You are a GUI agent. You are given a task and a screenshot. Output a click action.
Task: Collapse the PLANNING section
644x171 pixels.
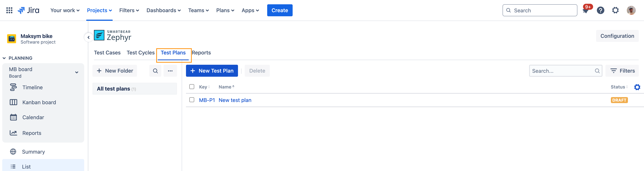coord(4,58)
